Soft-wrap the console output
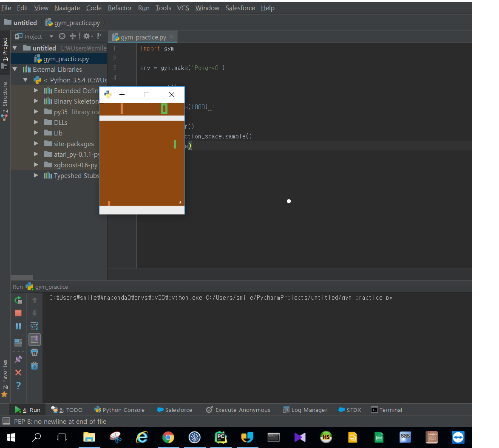This screenshot has height=448, width=499. 34,326
